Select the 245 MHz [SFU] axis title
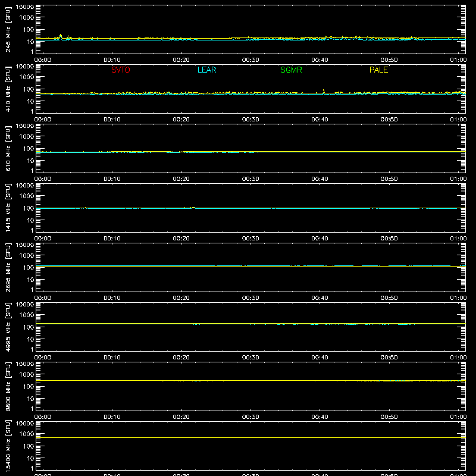 pos(8,29)
